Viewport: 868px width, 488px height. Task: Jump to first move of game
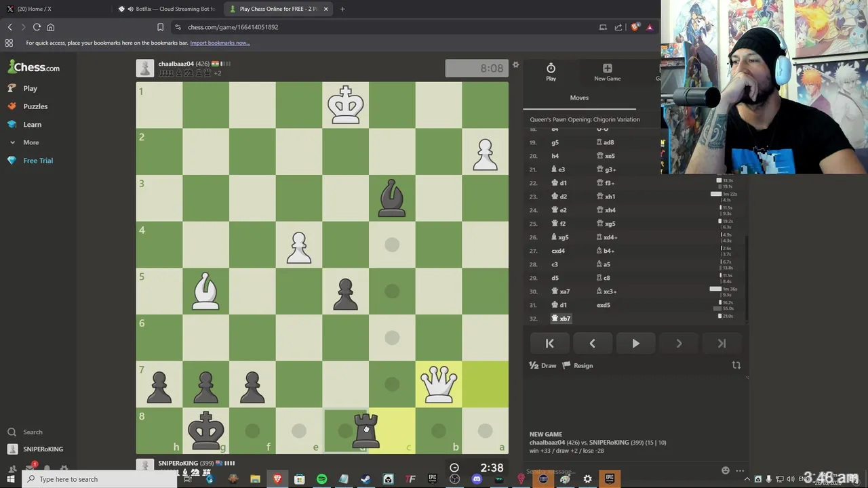pos(550,344)
